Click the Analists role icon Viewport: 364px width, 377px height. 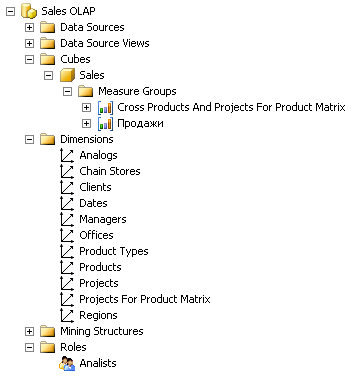pos(67,363)
